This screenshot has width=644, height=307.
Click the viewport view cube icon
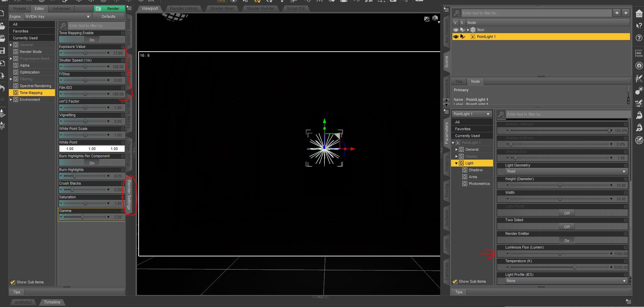tap(435, 18)
